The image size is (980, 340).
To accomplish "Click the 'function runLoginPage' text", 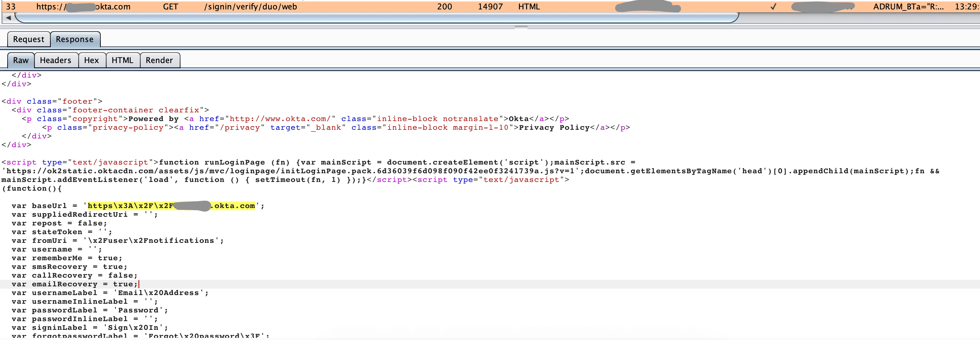I will [212, 162].
